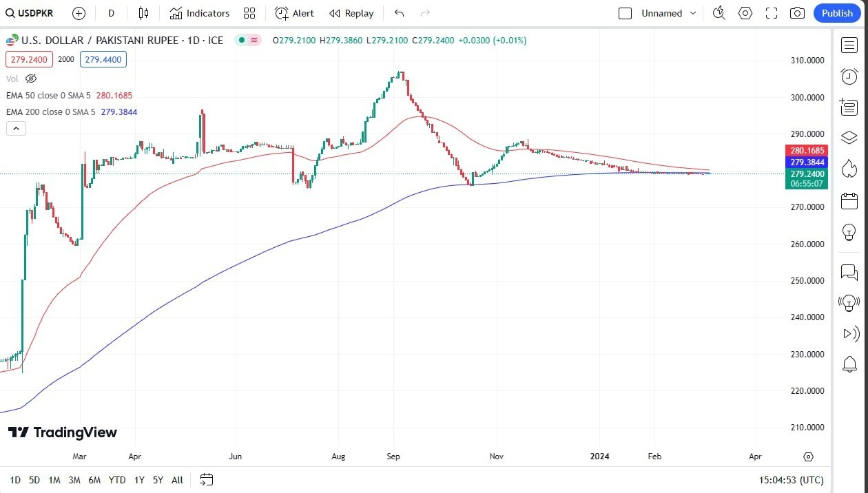Take a snapshot with the camera icon
This screenshot has height=493, width=868.
(797, 13)
